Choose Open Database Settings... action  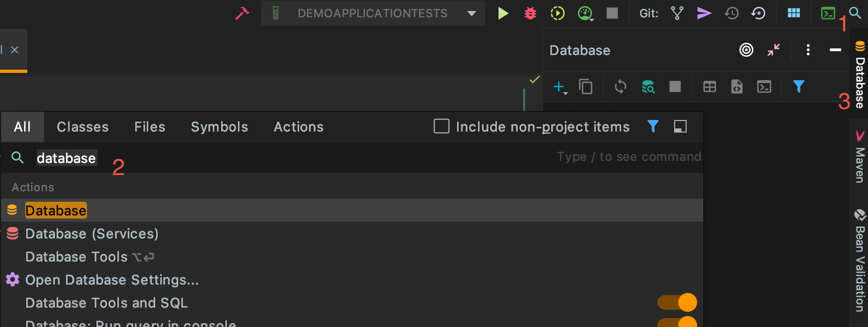pos(112,280)
